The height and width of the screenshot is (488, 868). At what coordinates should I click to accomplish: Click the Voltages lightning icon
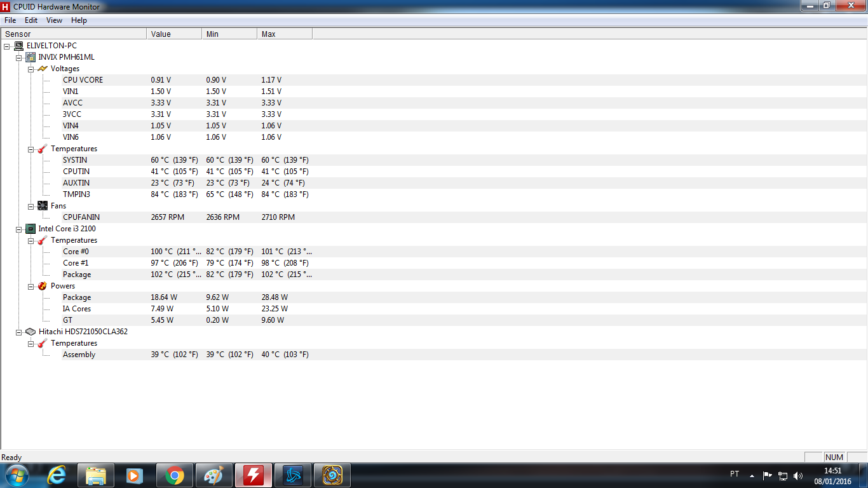43,69
